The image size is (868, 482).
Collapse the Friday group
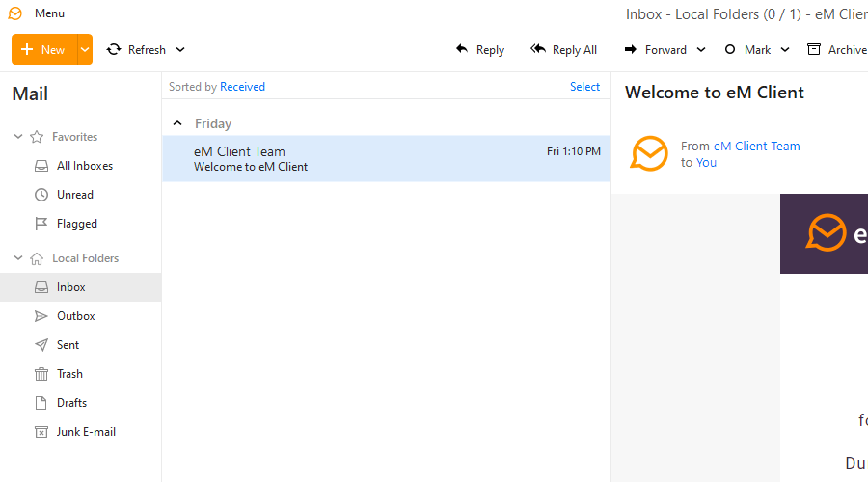coord(177,123)
